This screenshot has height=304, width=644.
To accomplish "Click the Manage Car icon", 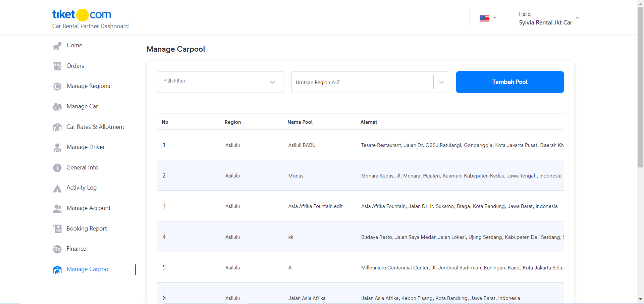I will pyautogui.click(x=57, y=107).
